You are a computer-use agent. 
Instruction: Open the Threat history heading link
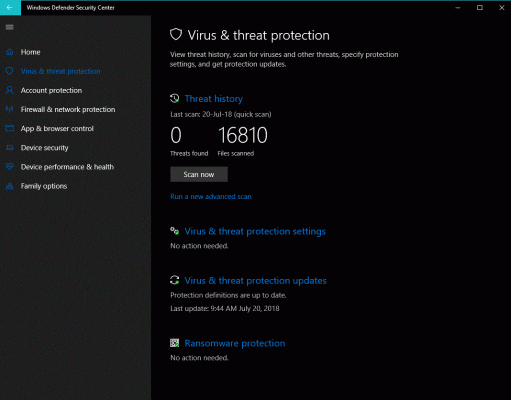pos(214,99)
